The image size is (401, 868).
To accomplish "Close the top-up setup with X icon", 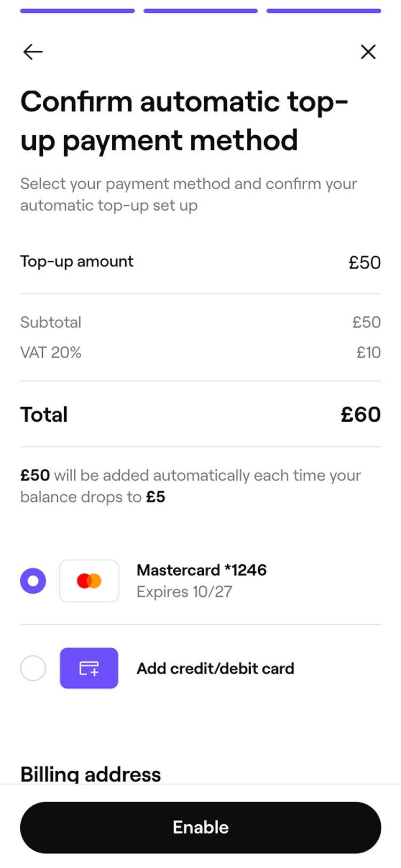I will tap(368, 52).
